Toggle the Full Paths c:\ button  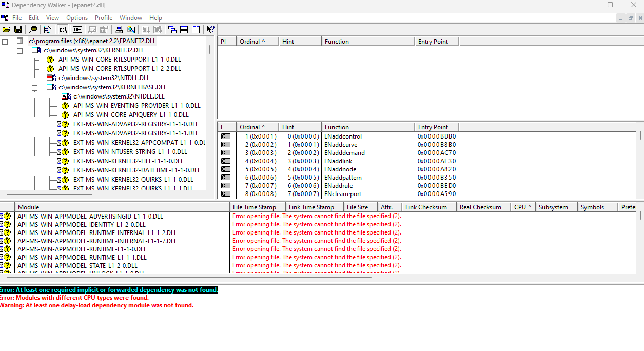pyautogui.click(x=63, y=29)
